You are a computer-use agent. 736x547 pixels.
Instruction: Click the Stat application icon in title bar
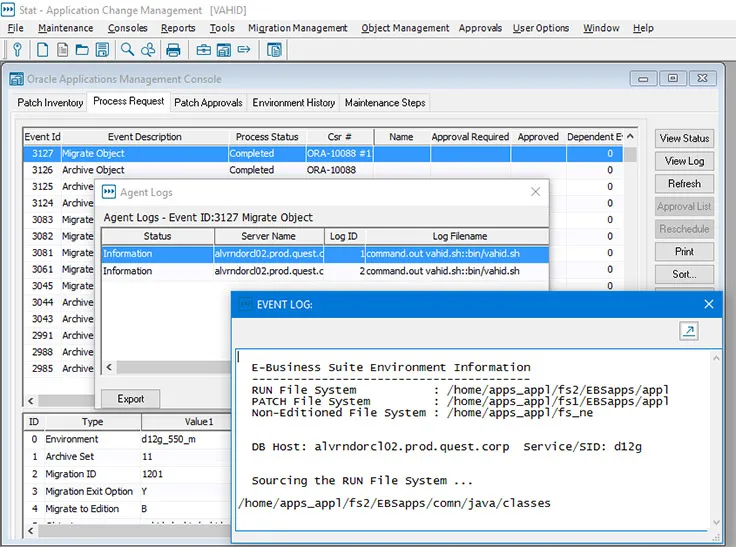click(x=8, y=9)
